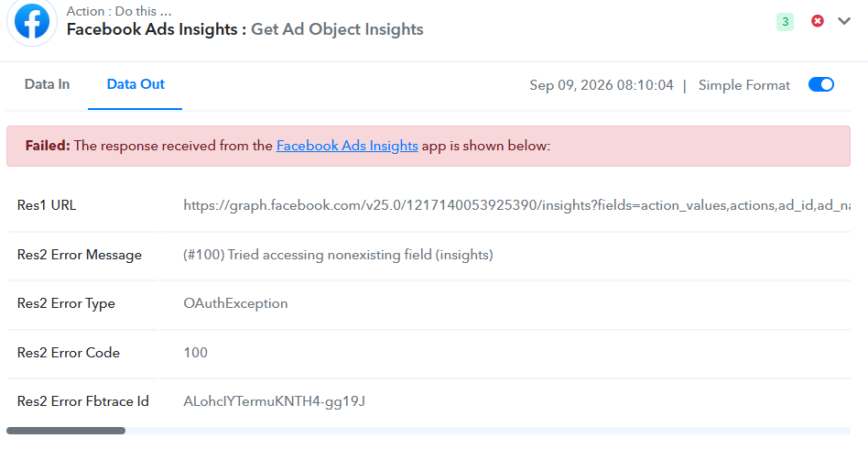Select the OAuthException error type value
The image size is (868, 449).
click(x=236, y=303)
